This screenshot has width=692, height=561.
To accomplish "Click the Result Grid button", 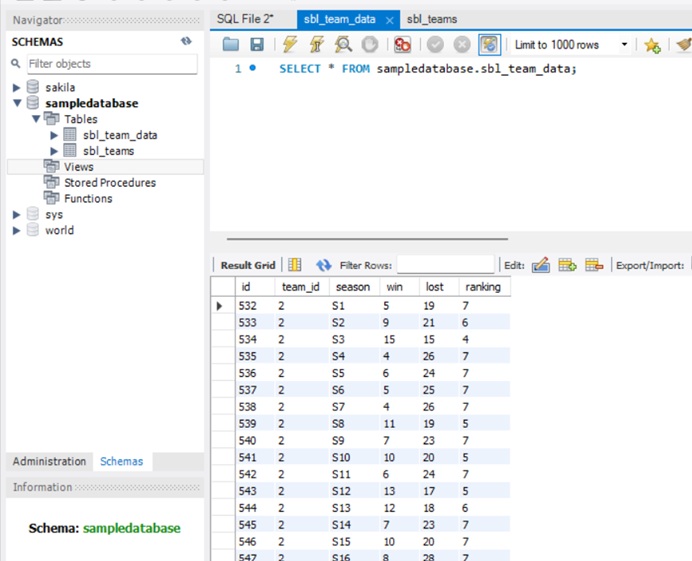I will pos(248,265).
